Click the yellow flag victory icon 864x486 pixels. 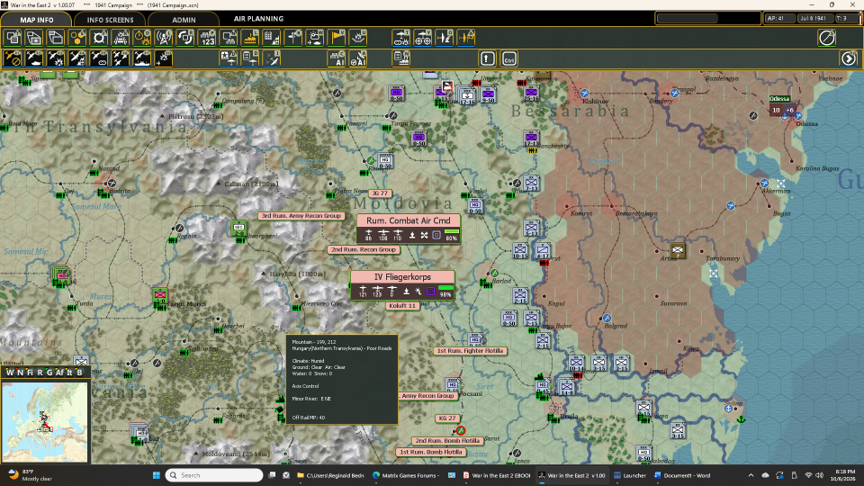[336, 38]
